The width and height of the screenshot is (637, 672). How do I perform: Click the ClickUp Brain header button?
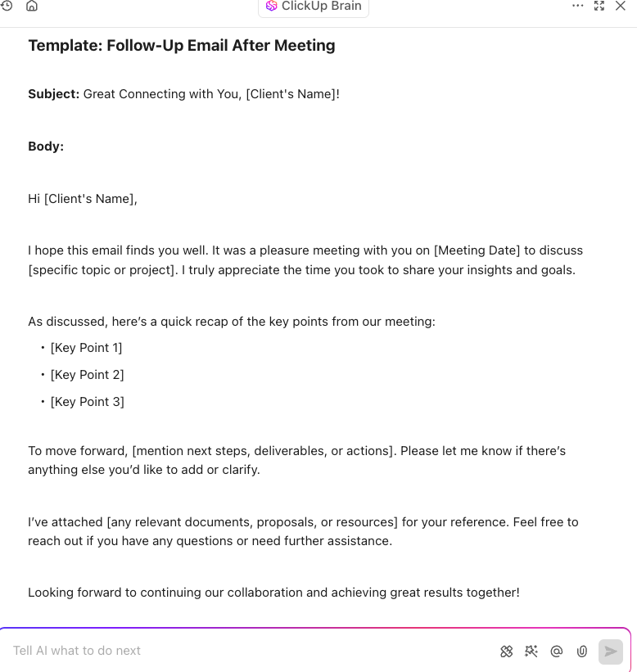click(x=314, y=7)
